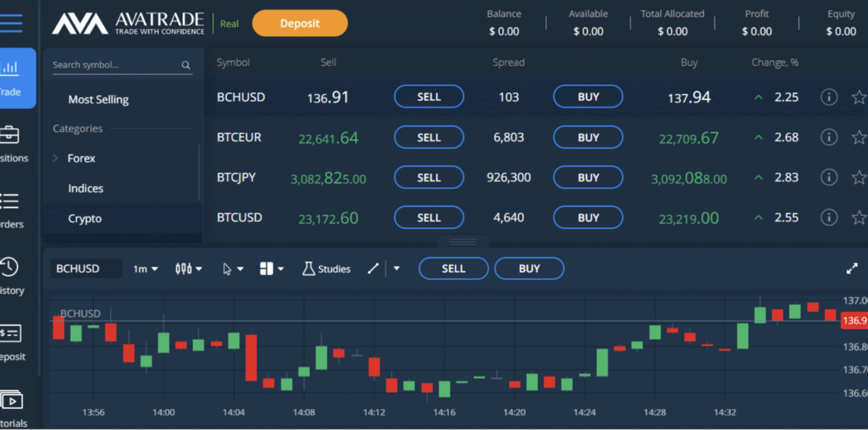Click the Change, % column header
The width and height of the screenshot is (868, 430).
[x=775, y=63]
